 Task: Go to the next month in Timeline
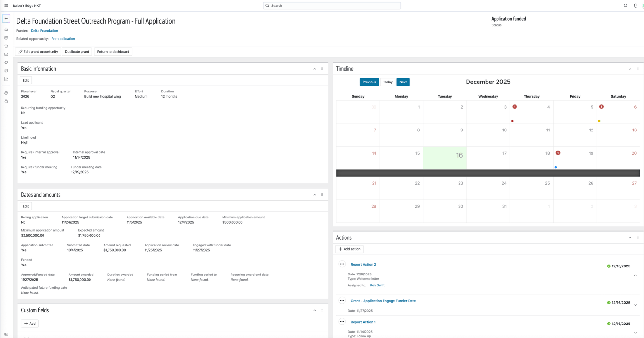pyautogui.click(x=403, y=82)
